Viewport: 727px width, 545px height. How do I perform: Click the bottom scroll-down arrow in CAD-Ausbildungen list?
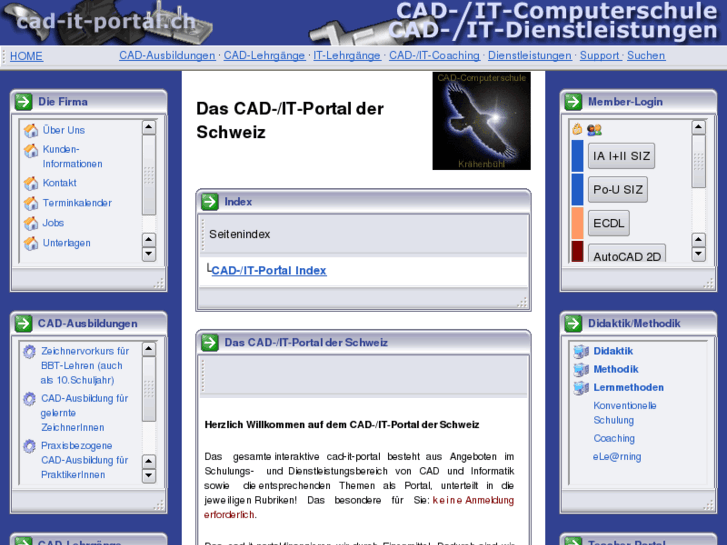coord(148,475)
